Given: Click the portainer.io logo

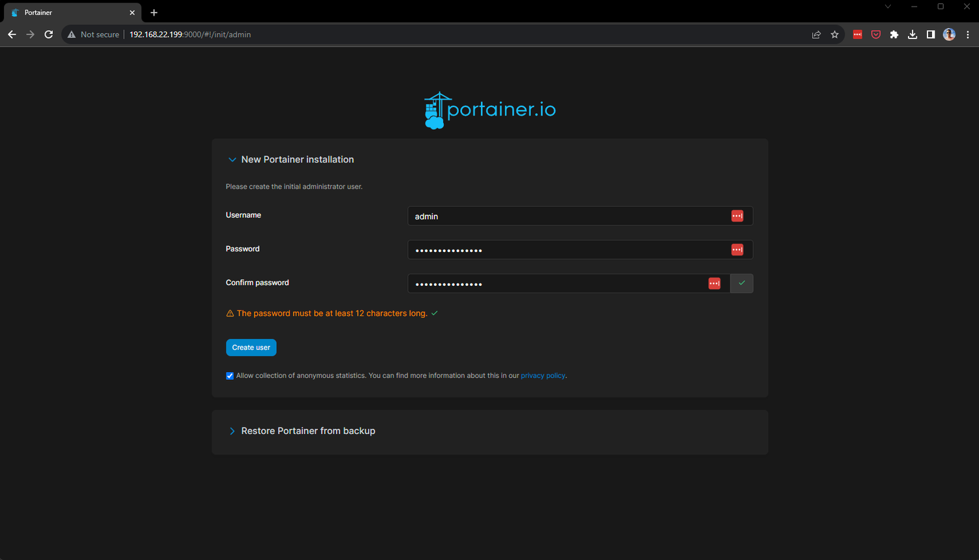Looking at the screenshot, I should [489, 109].
